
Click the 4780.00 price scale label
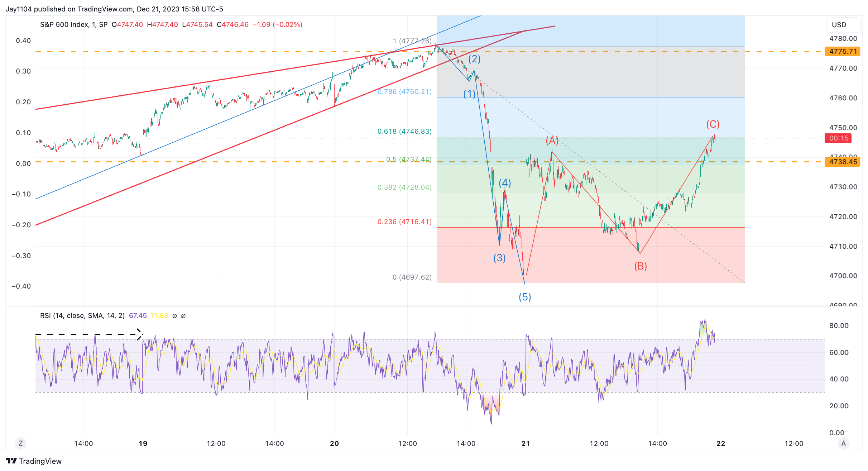point(843,38)
